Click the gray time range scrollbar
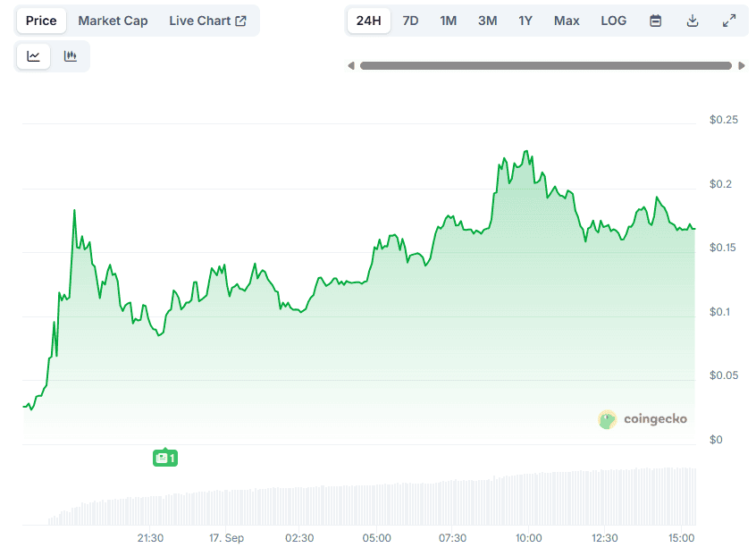756x556 pixels. point(546,65)
